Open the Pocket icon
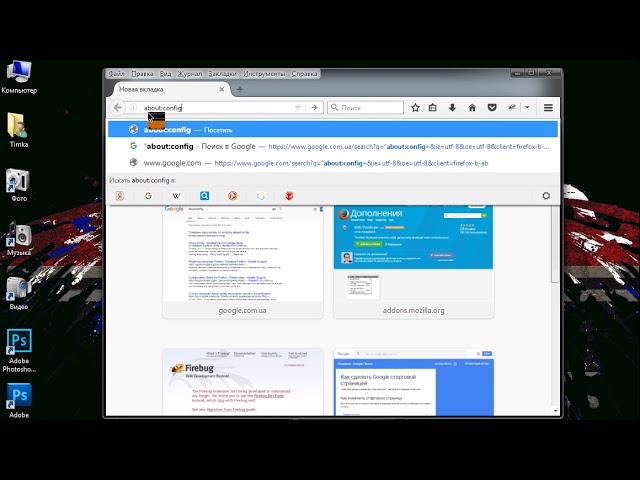 tap(492, 107)
